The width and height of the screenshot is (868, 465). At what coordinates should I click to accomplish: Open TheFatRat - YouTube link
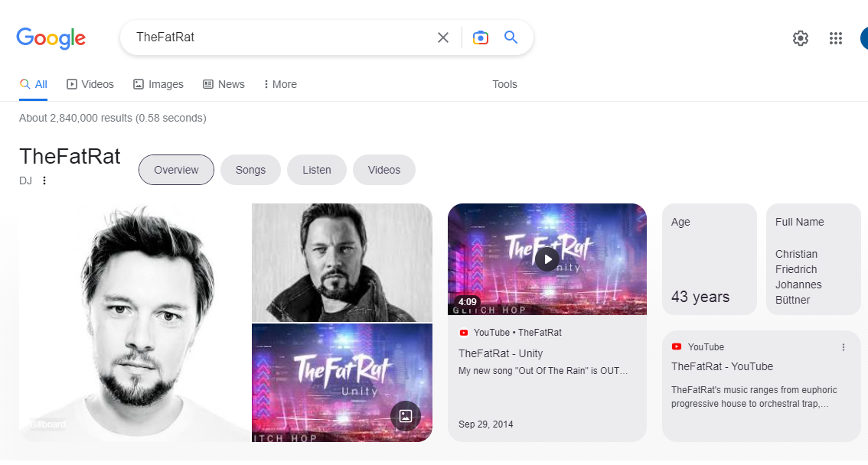[x=722, y=366]
